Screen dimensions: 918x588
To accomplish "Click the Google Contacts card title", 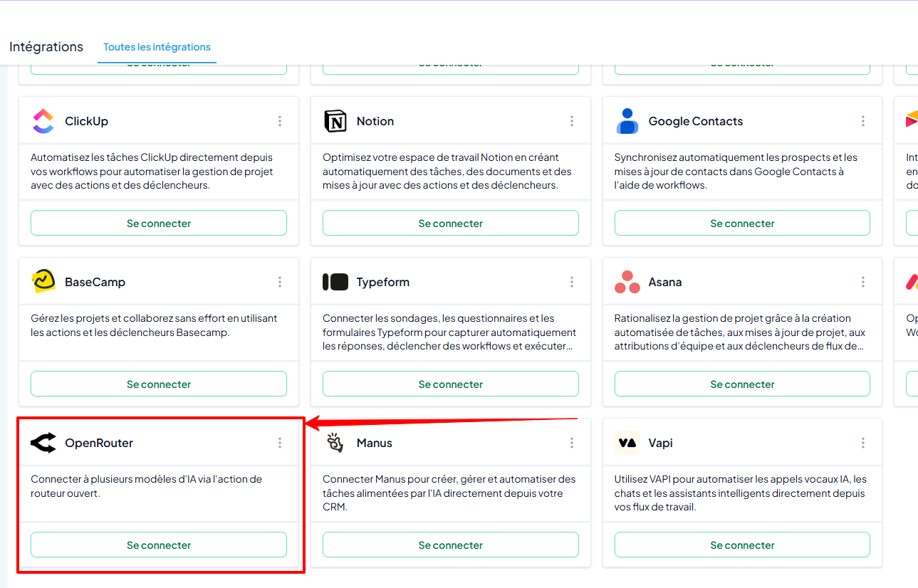I will point(696,121).
